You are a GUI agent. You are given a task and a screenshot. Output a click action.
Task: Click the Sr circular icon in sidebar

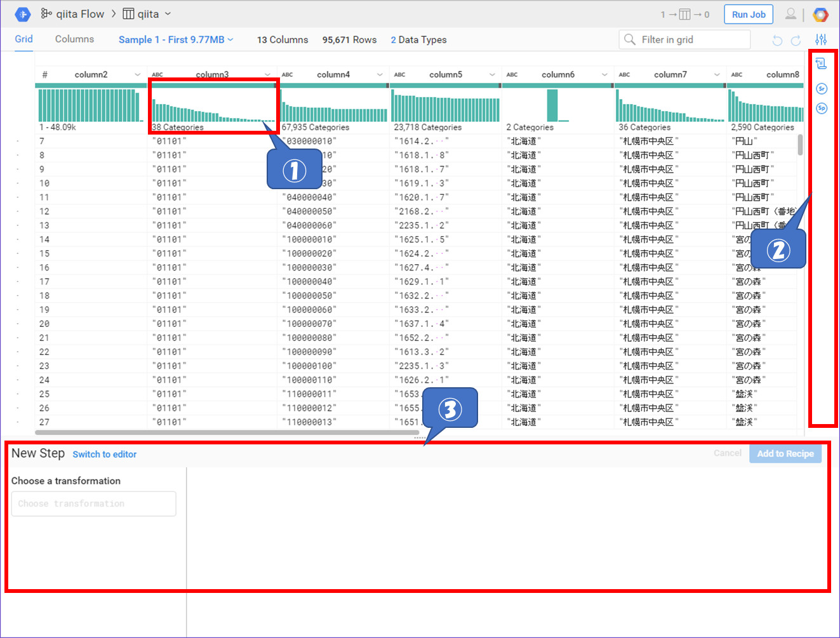point(821,89)
